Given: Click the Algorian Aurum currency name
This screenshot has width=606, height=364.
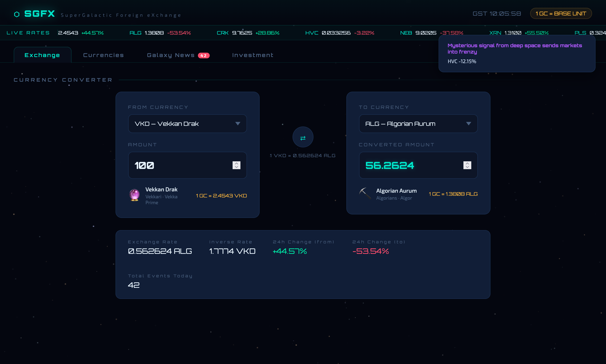Looking at the screenshot, I should point(396,190).
